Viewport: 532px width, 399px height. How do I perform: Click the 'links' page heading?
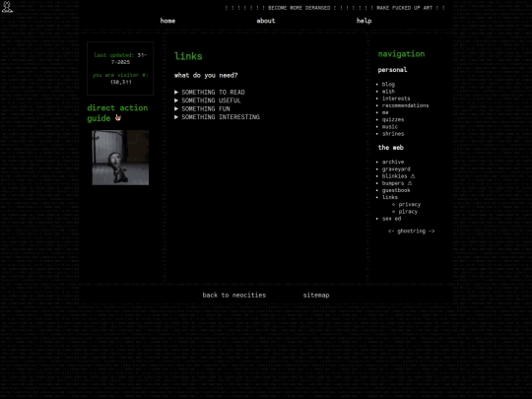[x=188, y=56]
